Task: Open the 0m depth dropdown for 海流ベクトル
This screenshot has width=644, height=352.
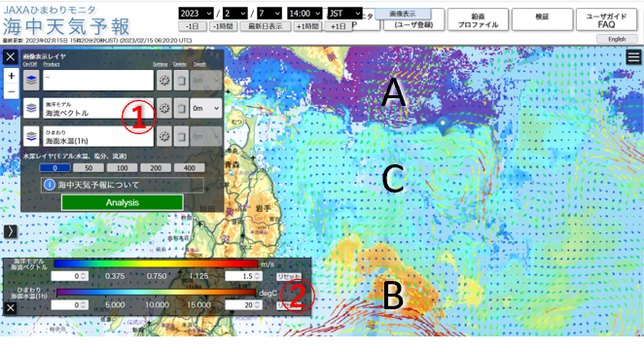Action: pyautogui.click(x=206, y=109)
